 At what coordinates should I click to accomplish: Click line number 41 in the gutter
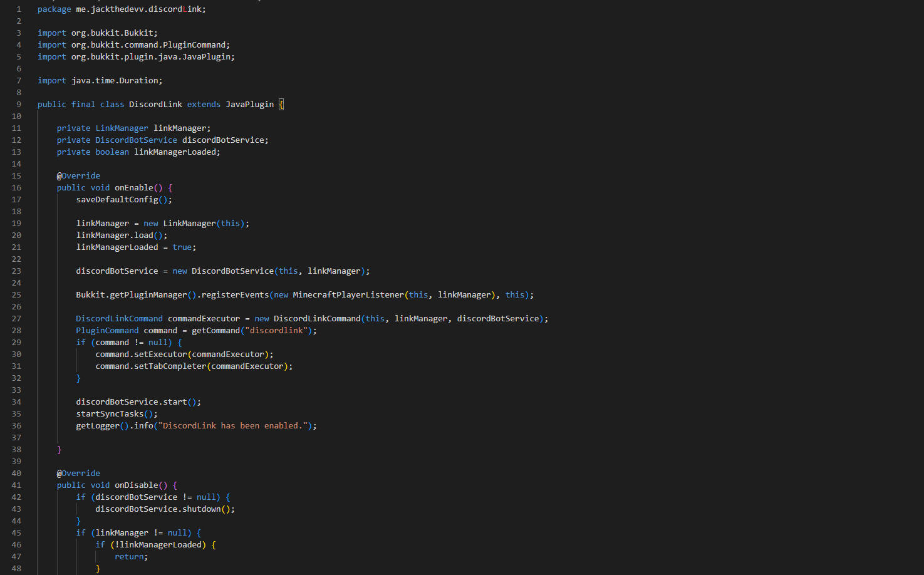[16, 485]
